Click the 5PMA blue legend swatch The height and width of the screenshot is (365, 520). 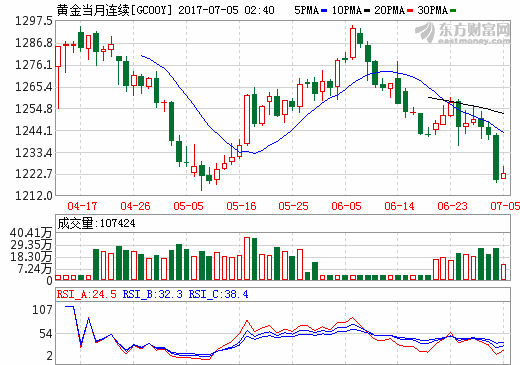[x=324, y=11]
